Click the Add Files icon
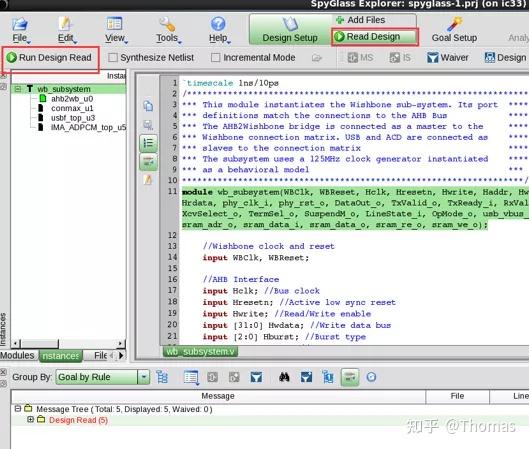Image resolution: width=529 pixels, height=449 pixels. pos(340,20)
